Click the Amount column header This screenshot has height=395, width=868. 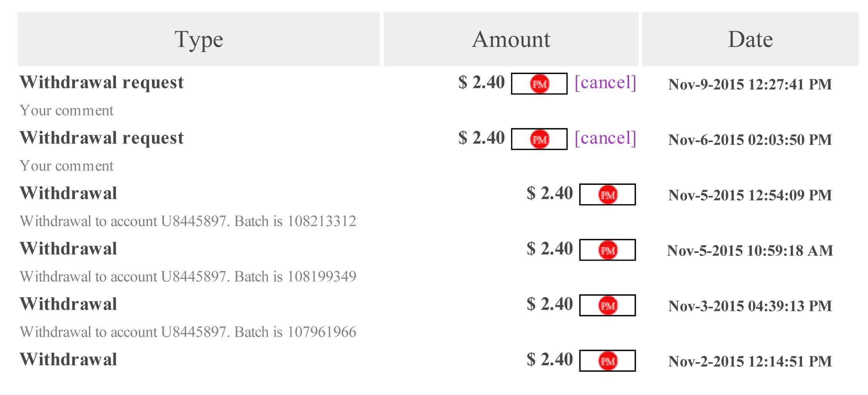511,39
